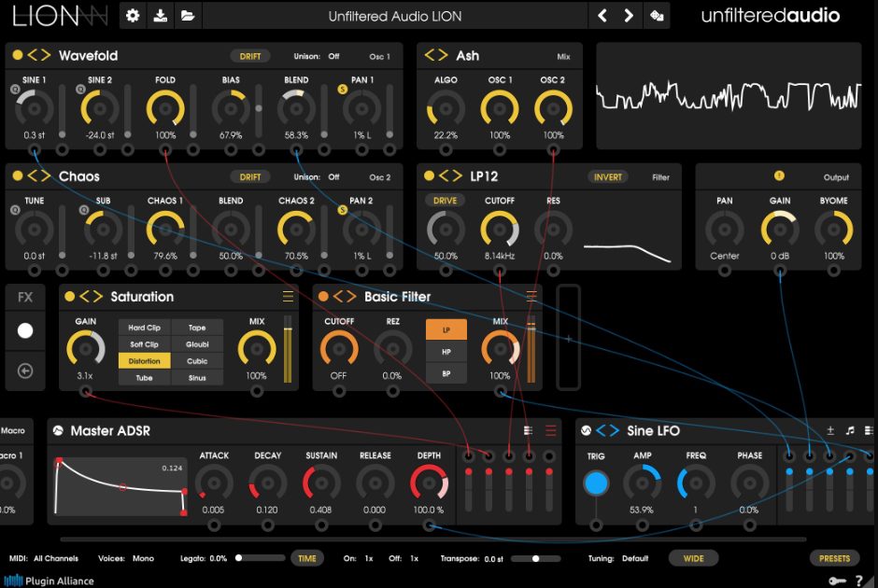This screenshot has width=878, height=588.
Task: Click the S sync icon near PAN 1
Action: click(342, 89)
